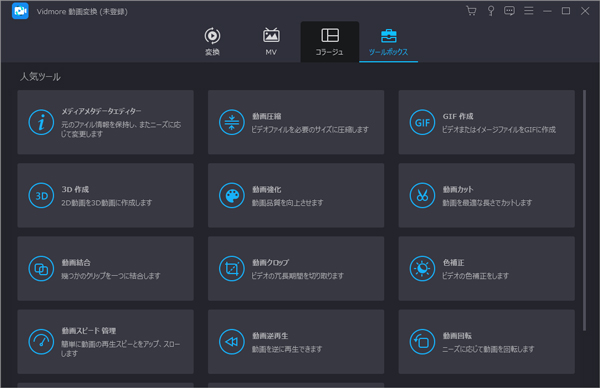Click the vertical scrollbar of tool list
Screen dimensions: 600x388
pyautogui.click(x=584, y=210)
